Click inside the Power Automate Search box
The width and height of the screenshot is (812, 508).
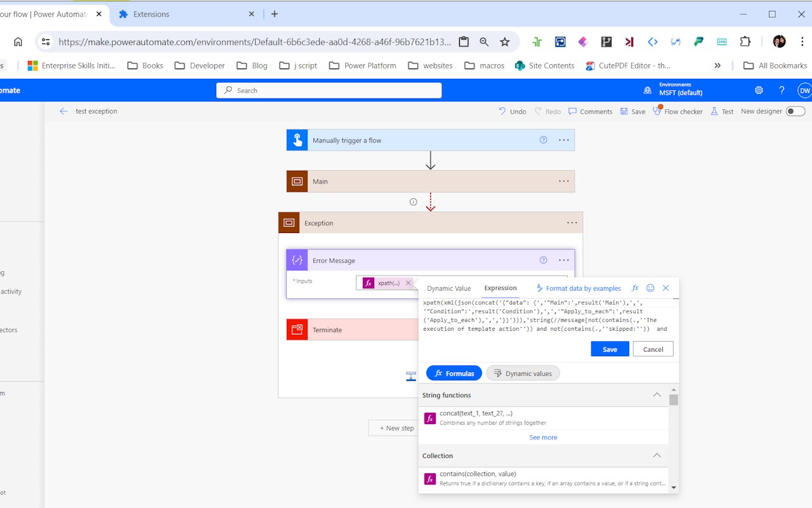[329, 90]
